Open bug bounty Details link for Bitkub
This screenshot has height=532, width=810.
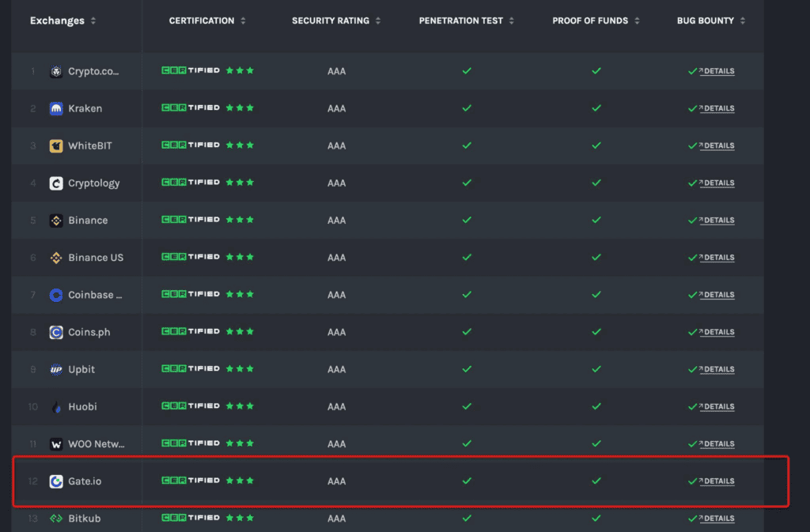coord(717,519)
